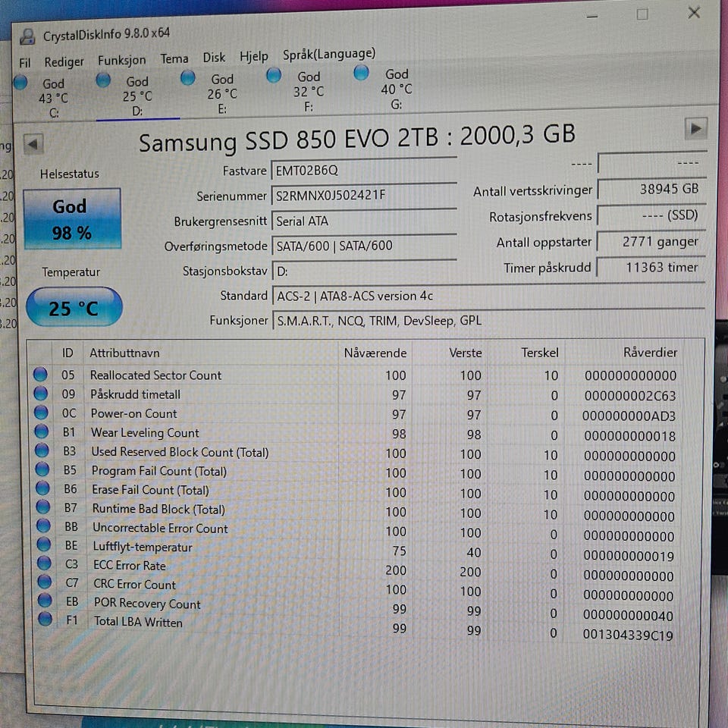The image size is (728, 728).
Task: Click status orb of Runtime Bad Block
Action: pos(42,507)
